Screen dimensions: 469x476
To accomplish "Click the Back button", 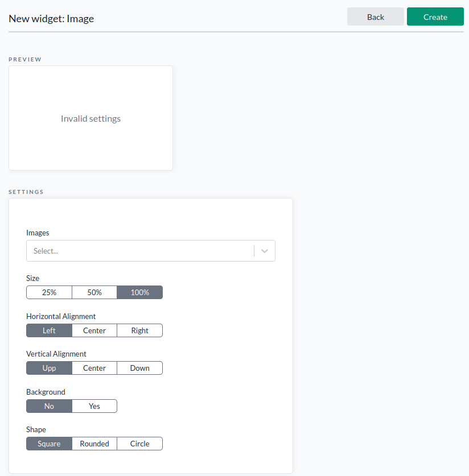I will click(x=375, y=16).
